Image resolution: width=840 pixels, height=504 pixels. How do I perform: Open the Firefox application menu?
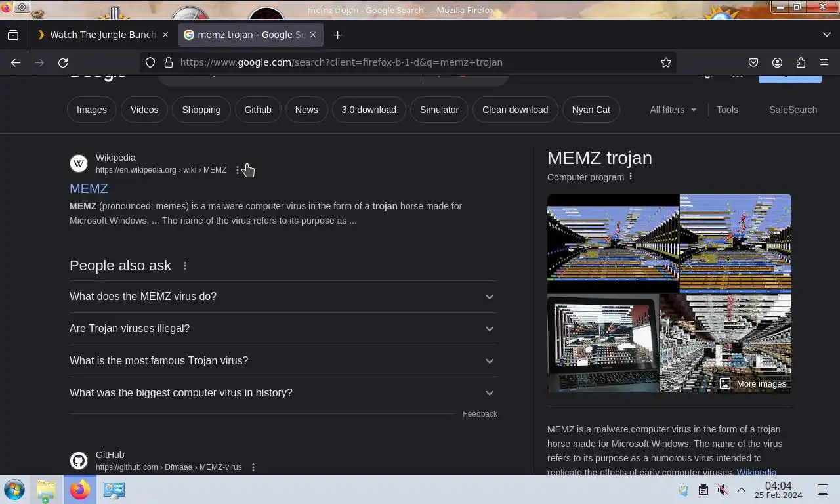click(x=824, y=62)
